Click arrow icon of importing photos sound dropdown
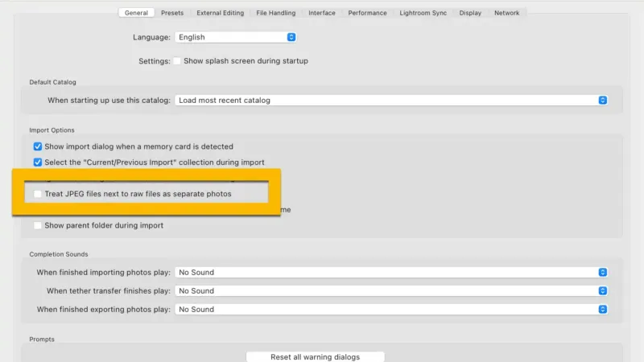644x362 pixels. click(602, 272)
